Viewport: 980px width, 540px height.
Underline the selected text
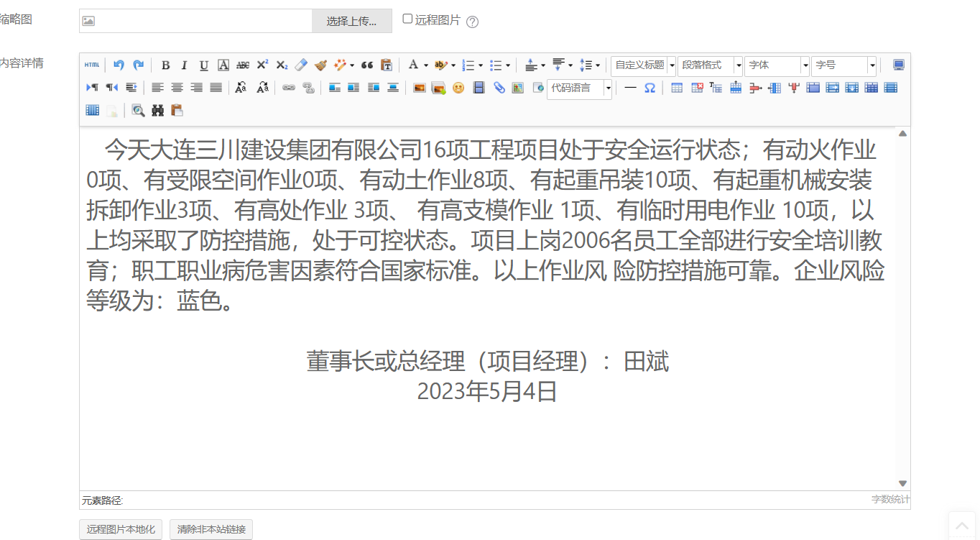pos(204,65)
